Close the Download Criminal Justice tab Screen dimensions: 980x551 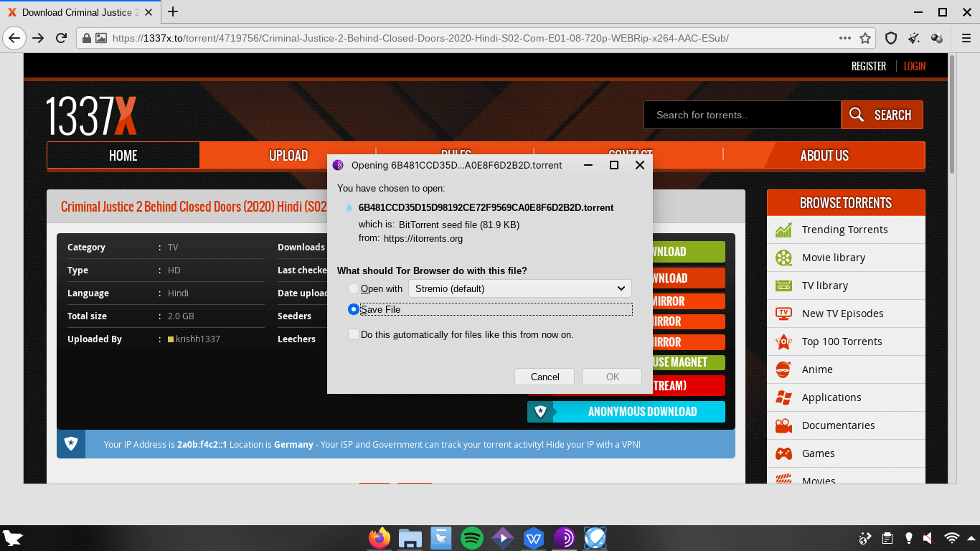click(x=149, y=12)
